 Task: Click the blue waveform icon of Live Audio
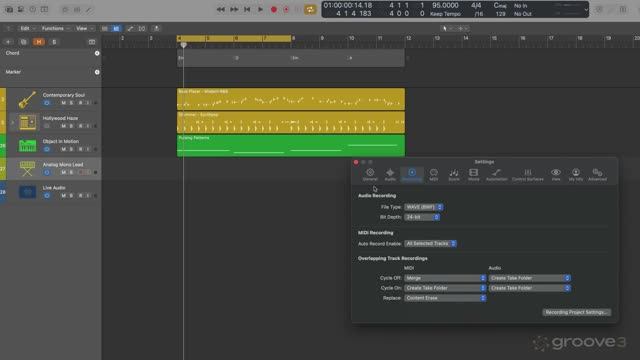coord(27,192)
